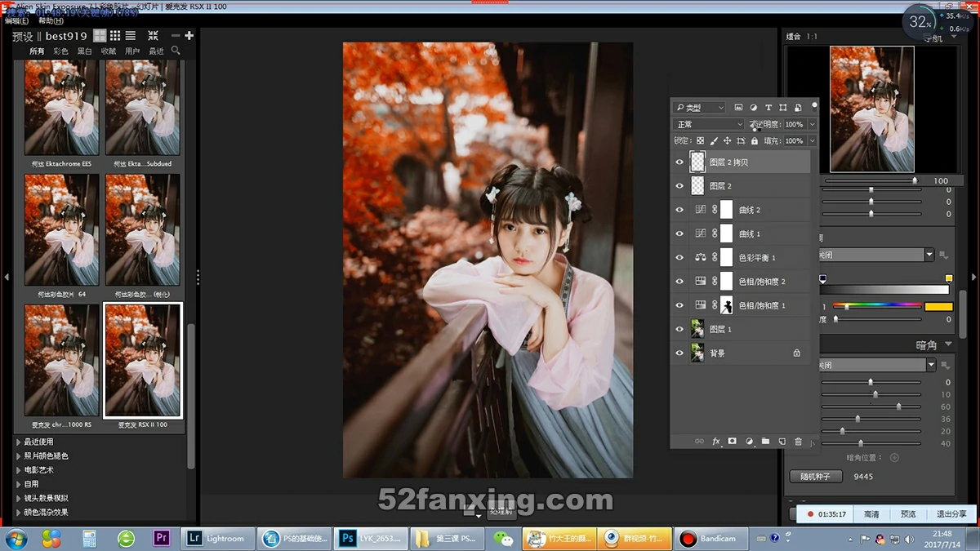This screenshot has height=551, width=980.
Task: Toggle visibility of 曲线 1 layer
Action: [x=679, y=233]
